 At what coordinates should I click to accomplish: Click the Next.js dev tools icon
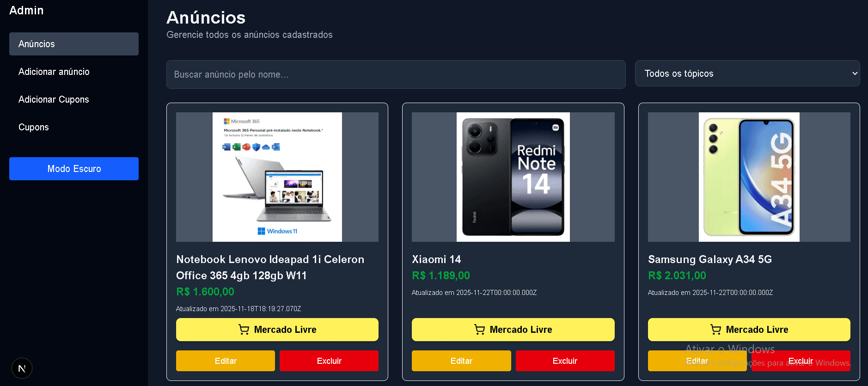[22, 368]
